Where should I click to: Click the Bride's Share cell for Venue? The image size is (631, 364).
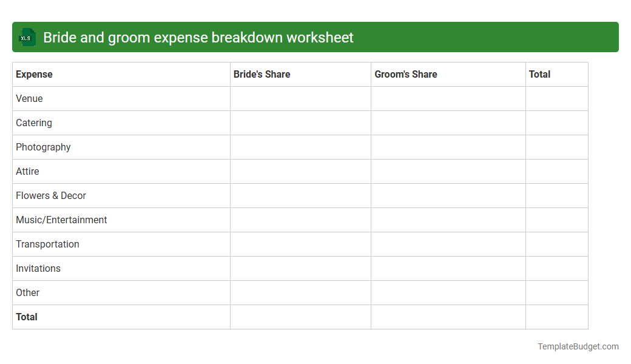click(300, 98)
